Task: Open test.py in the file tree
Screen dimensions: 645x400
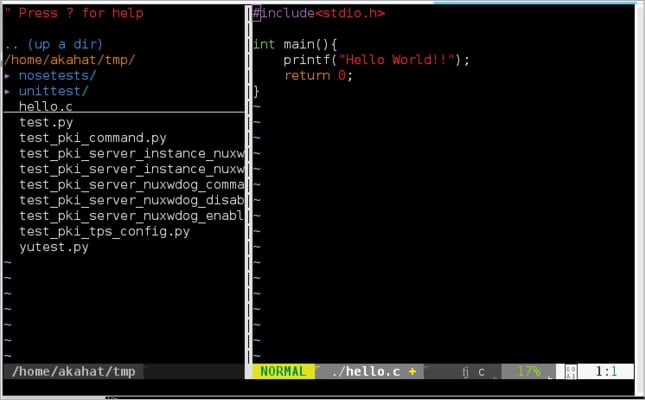Action: (46, 122)
